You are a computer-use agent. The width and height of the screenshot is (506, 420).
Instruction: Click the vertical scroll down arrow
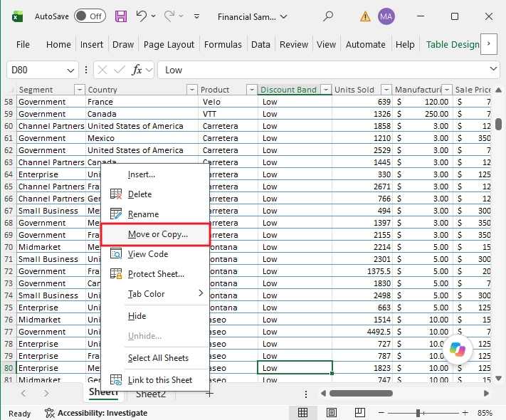tap(498, 378)
